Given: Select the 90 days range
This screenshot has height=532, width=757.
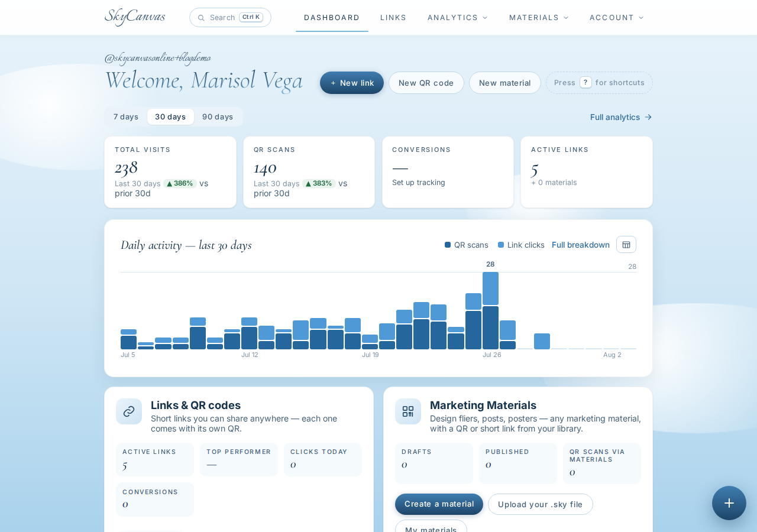Looking at the screenshot, I should tap(218, 116).
